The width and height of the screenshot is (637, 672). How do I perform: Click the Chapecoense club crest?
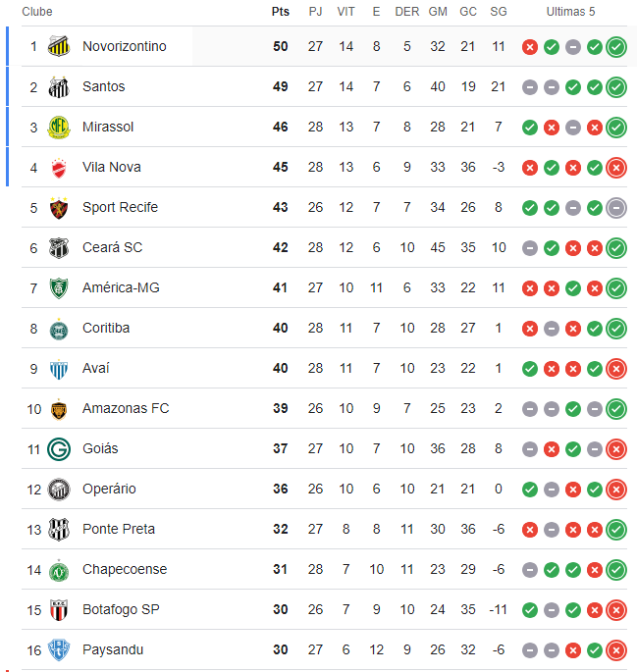tap(59, 569)
